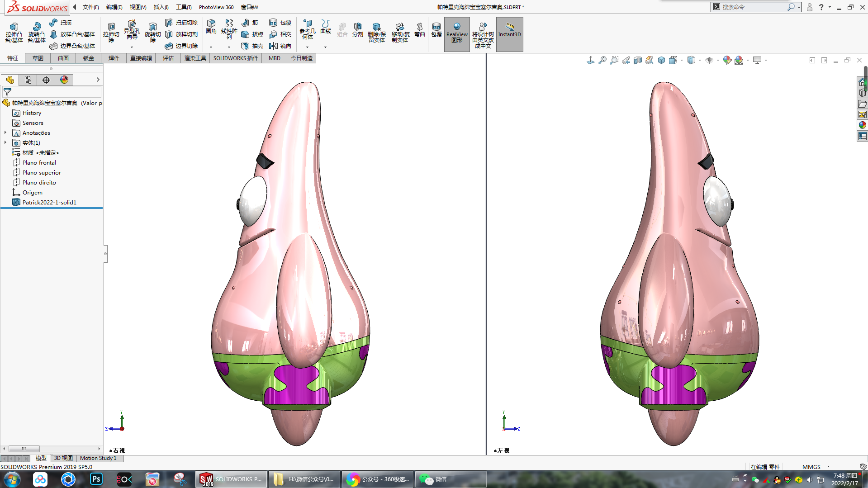Open the Motion Study 1 tab
This screenshot has height=488, width=868.
[98, 458]
